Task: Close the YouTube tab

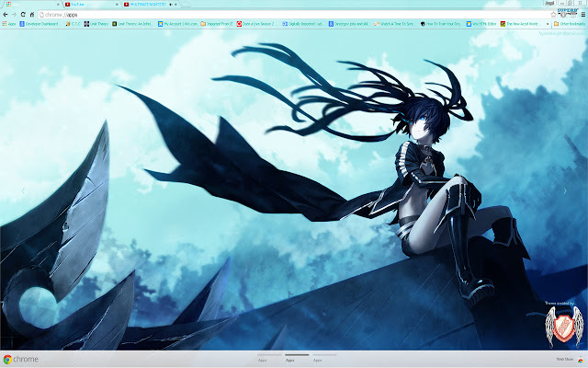Action: pos(117,5)
